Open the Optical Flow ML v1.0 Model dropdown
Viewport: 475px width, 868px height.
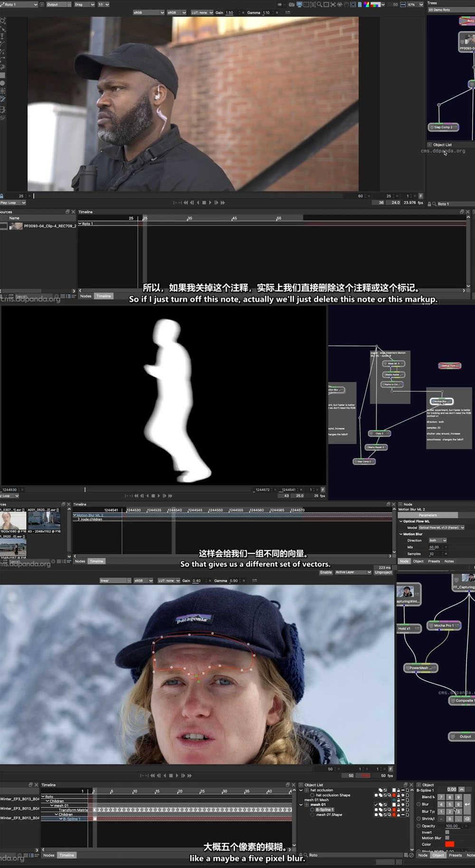(441, 528)
